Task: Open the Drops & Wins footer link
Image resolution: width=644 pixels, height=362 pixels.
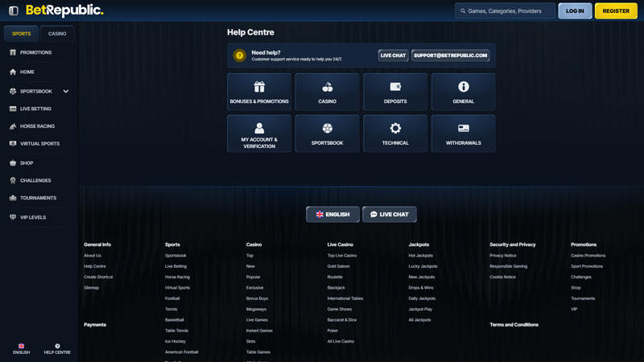Action: point(421,288)
